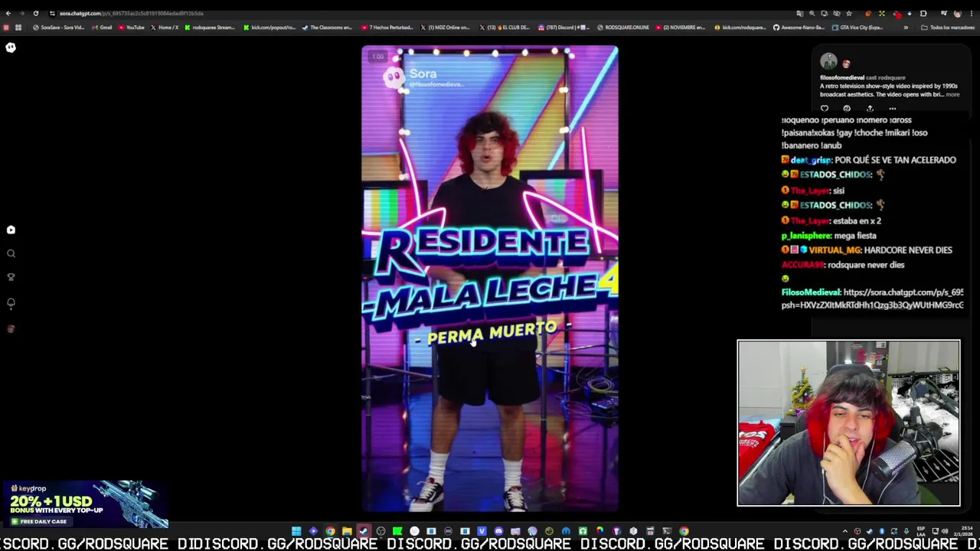
Task: Open the profile avatar in the Sora sidebar
Action: (11, 329)
